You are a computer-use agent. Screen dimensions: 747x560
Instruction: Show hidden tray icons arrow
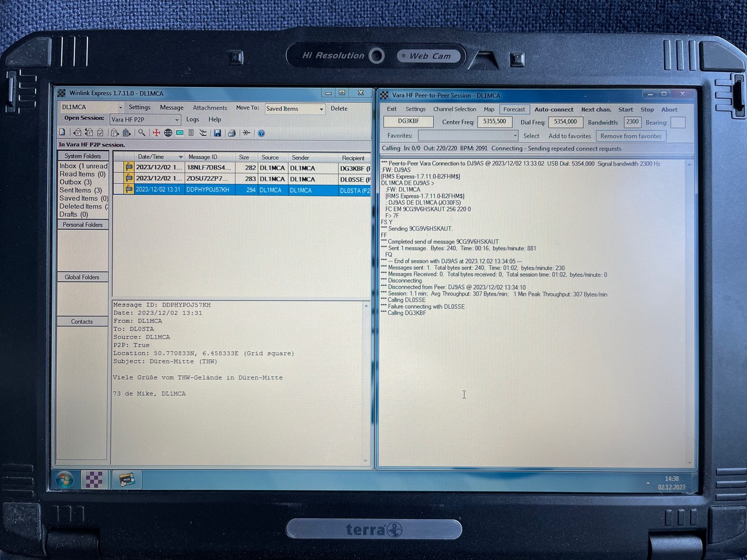tap(648, 483)
